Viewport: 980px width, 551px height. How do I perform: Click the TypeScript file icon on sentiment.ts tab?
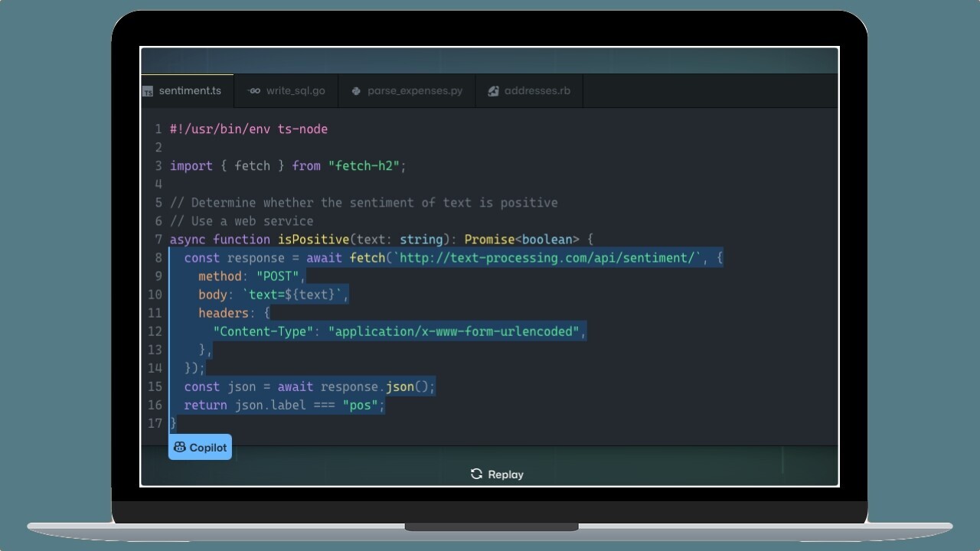click(147, 90)
